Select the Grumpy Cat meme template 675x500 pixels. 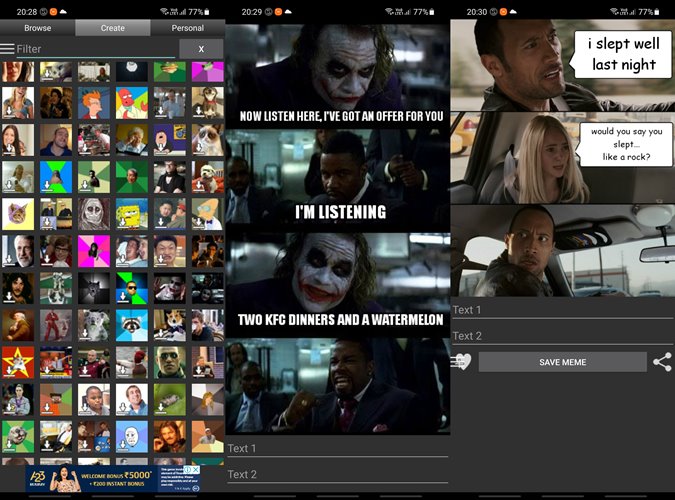(207, 140)
